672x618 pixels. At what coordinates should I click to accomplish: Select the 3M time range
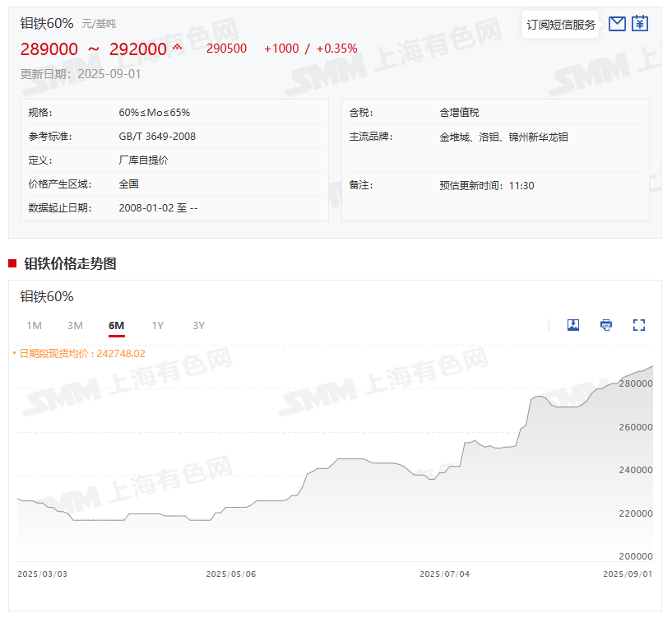coord(75,326)
